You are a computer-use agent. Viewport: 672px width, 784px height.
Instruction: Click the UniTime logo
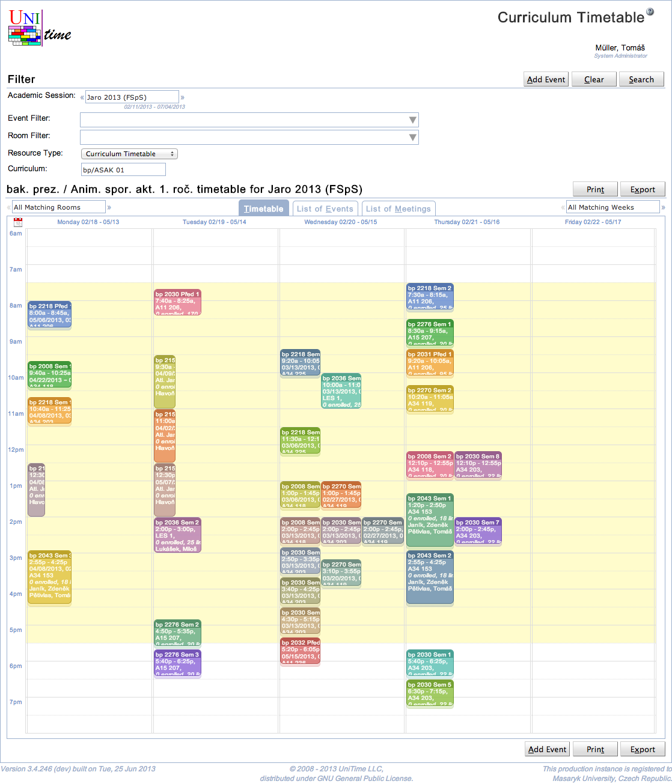coord(40,28)
